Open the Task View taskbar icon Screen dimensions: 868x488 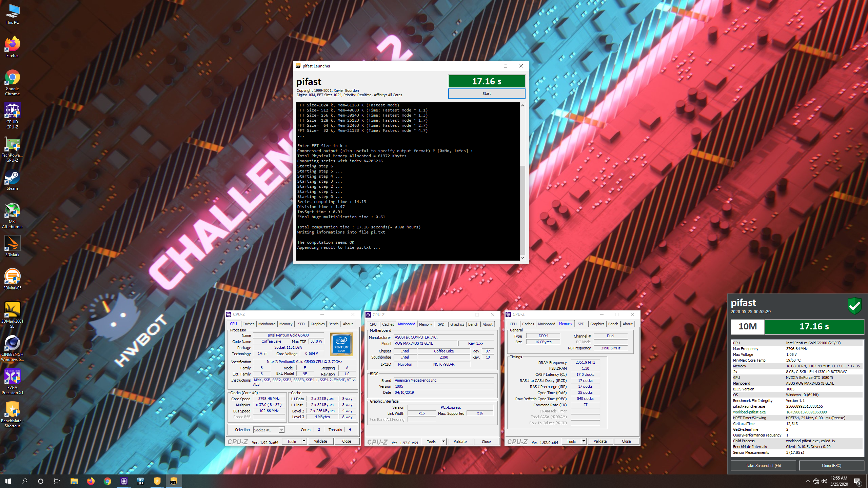tap(57, 481)
